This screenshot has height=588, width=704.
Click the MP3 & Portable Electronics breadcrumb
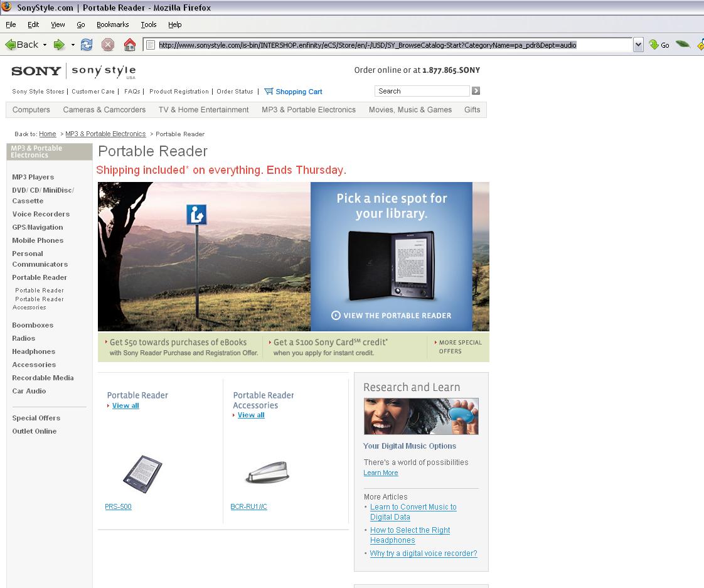[x=105, y=134]
